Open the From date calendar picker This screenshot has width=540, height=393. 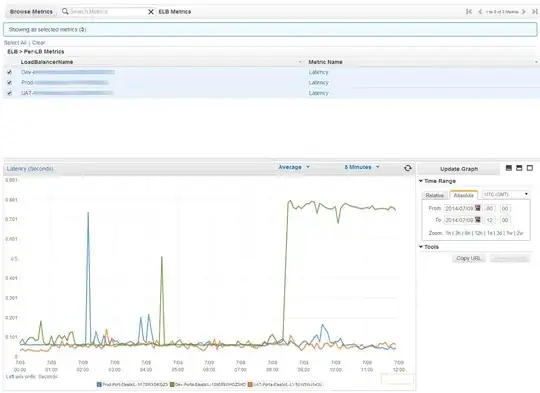478,208
